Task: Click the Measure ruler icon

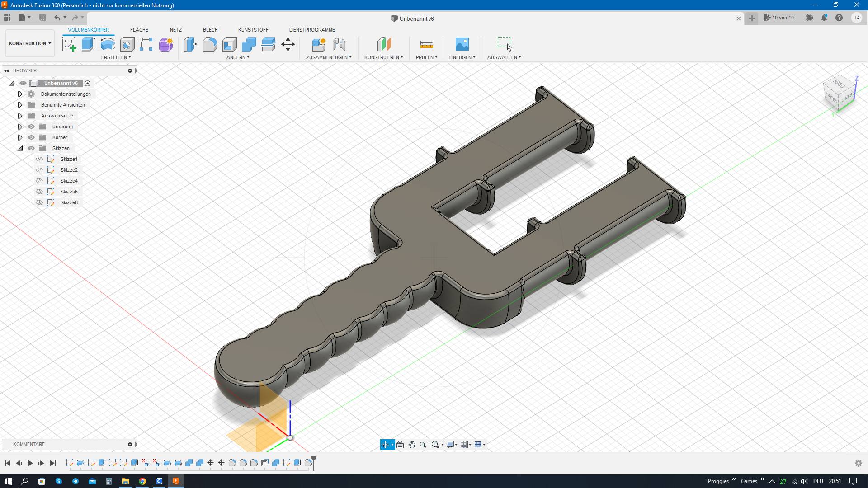Action: (426, 44)
